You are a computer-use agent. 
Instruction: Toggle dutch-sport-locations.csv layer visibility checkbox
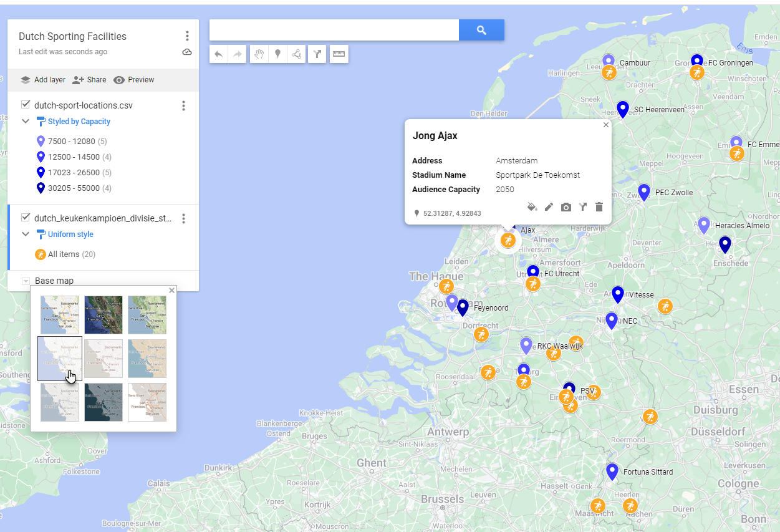coord(26,105)
